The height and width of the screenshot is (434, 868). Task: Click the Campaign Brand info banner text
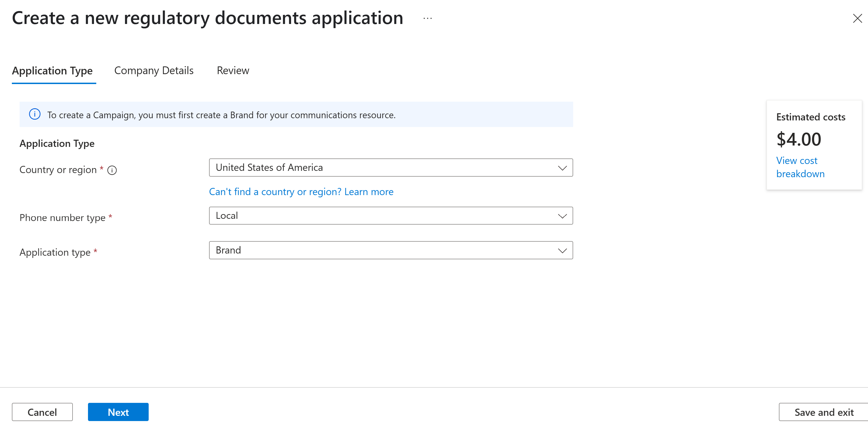(x=221, y=115)
